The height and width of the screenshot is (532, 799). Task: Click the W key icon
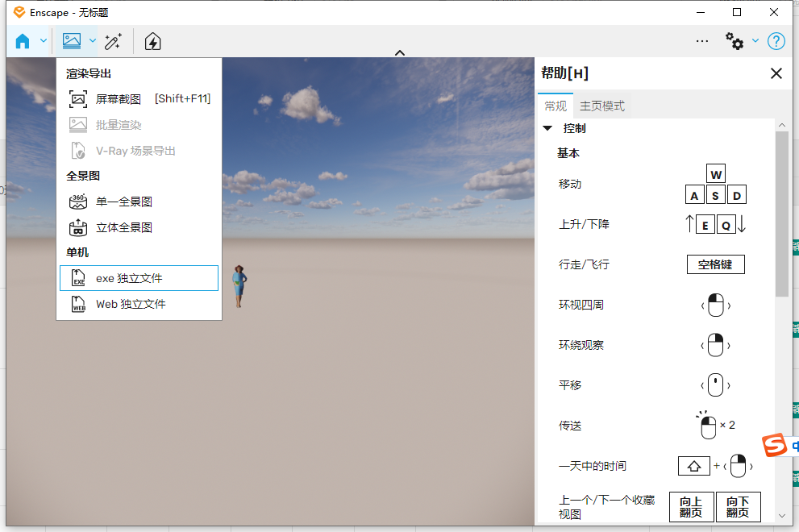pos(716,174)
